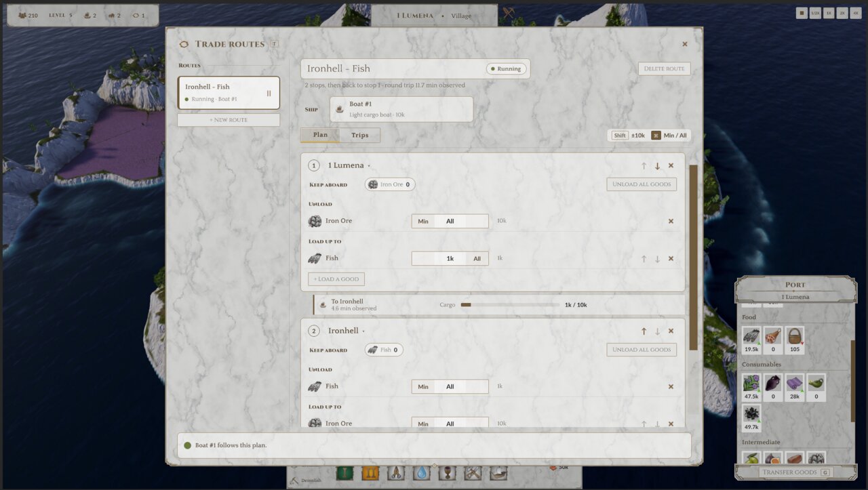Switch to the Plan tab
This screenshot has height=490, width=868.
pos(320,135)
